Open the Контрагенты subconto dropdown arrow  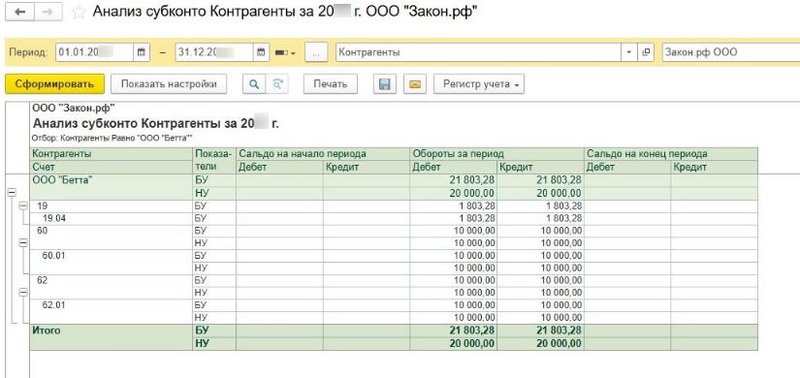[629, 52]
